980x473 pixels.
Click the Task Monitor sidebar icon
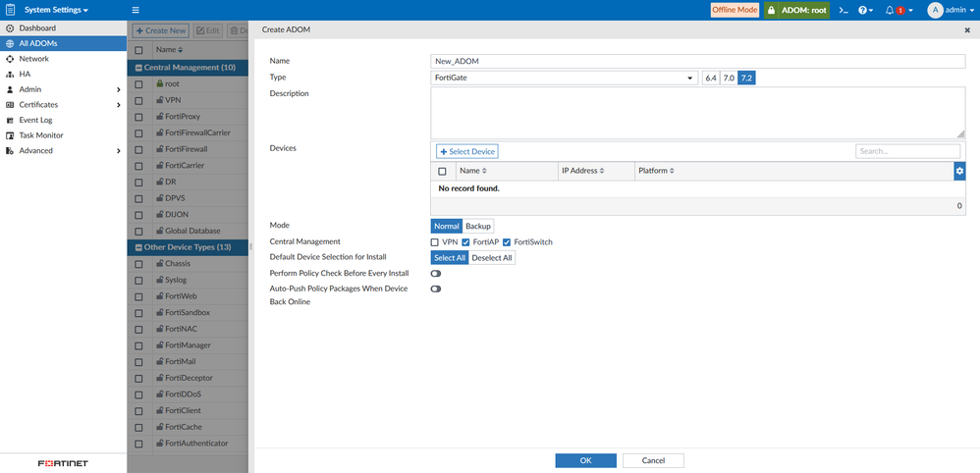(10, 135)
